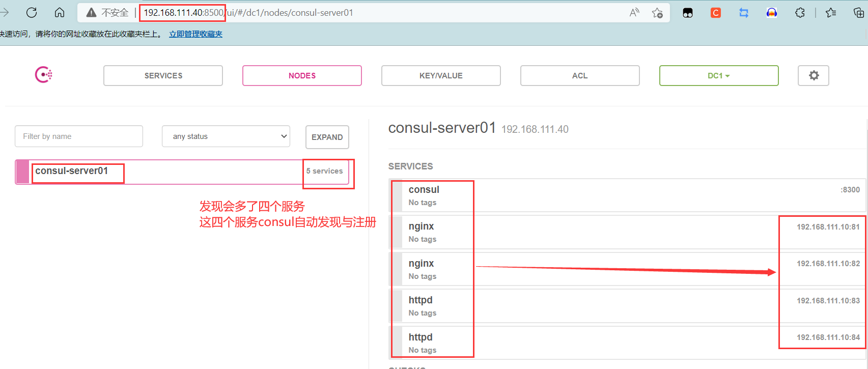Click the 5 services count label
Screen dimensions: 868x369
tap(324, 171)
